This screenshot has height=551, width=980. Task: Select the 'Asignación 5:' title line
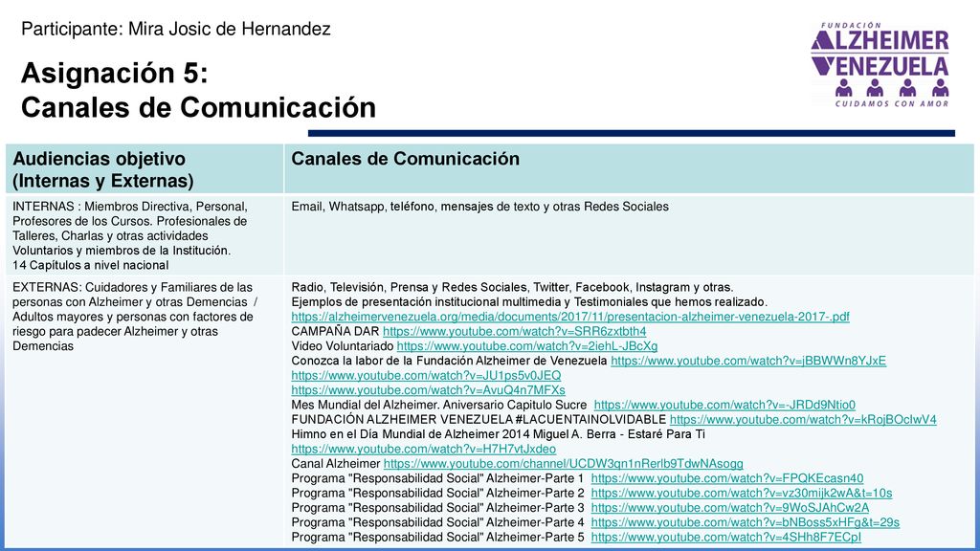pyautogui.click(x=115, y=73)
